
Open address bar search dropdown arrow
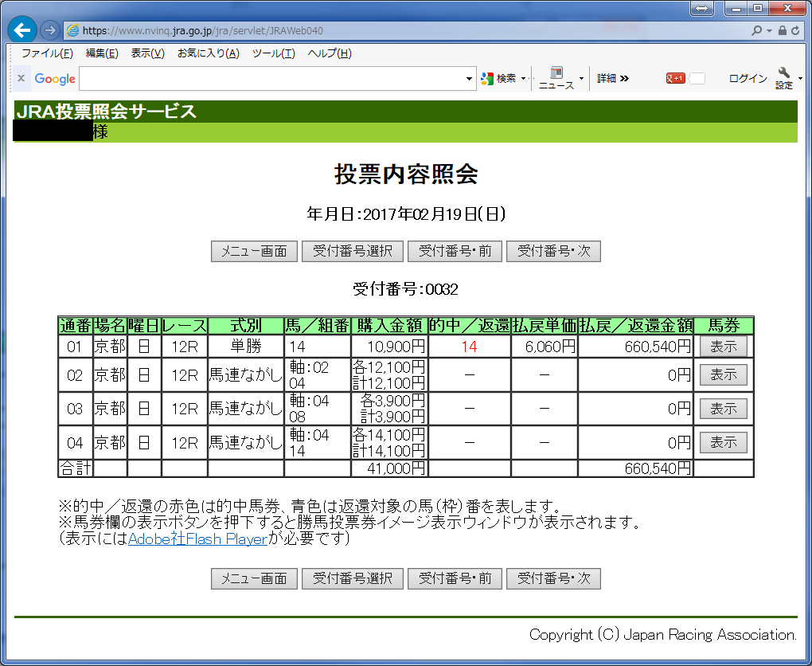click(x=769, y=31)
